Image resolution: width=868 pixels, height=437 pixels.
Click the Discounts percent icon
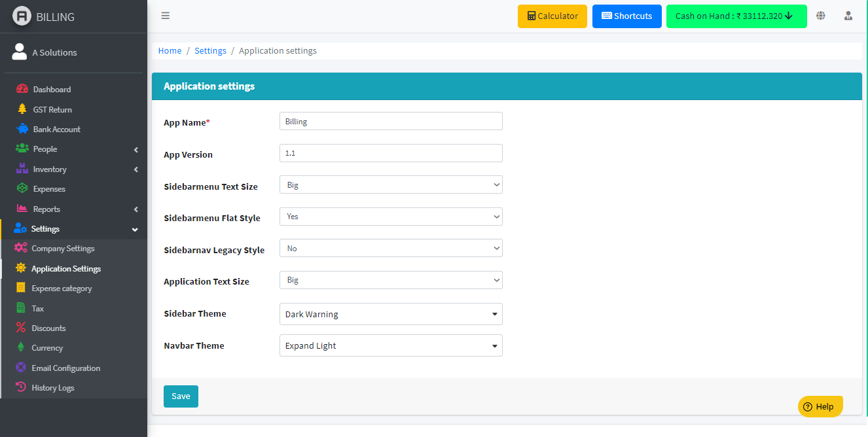coord(21,328)
